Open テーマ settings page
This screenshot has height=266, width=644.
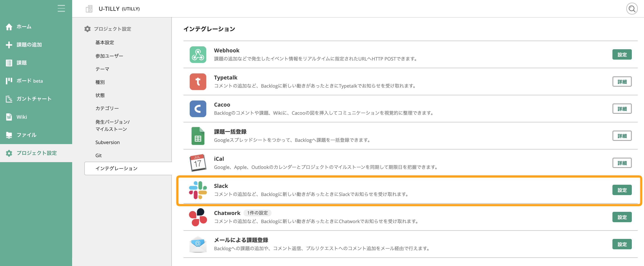102,69
